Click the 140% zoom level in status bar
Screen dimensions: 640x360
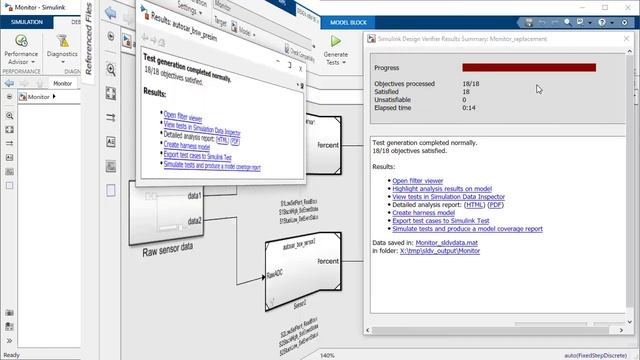point(327,356)
